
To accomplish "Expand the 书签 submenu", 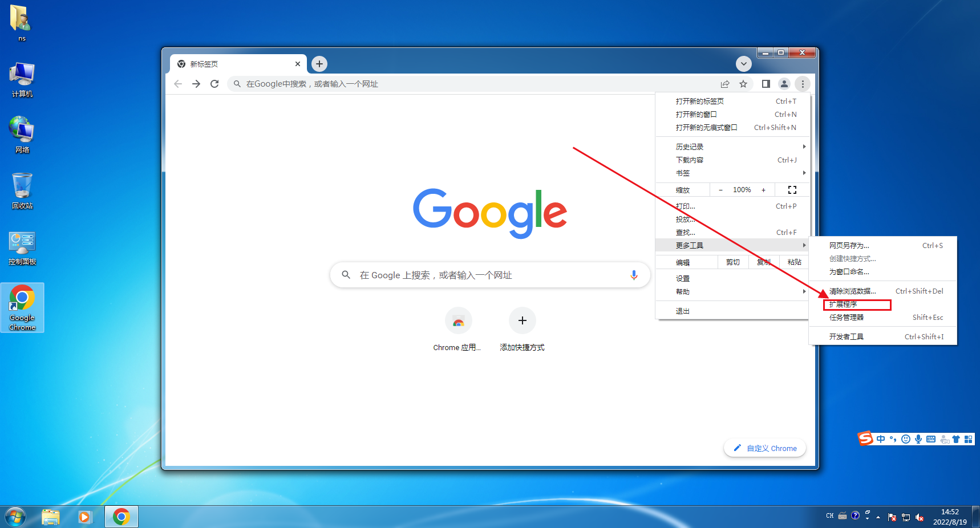I will tap(733, 173).
